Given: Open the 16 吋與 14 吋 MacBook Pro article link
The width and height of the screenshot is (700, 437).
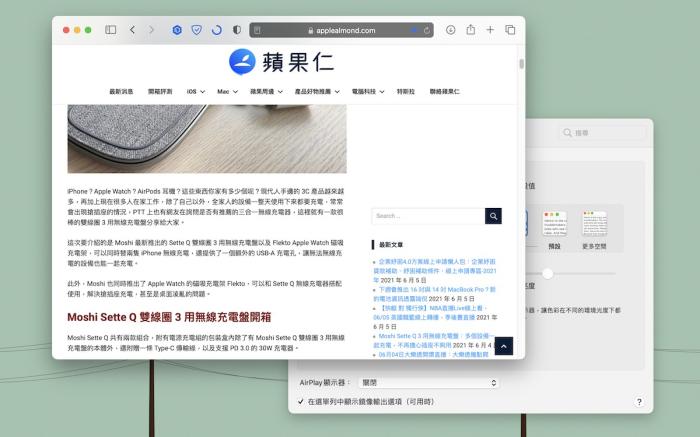Looking at the screenshot, I should [x=434, y=294].
